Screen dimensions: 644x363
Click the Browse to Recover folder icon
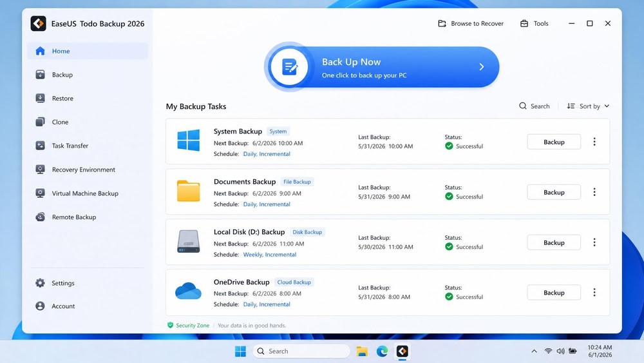pyautogui.click(x=442, y=23)
